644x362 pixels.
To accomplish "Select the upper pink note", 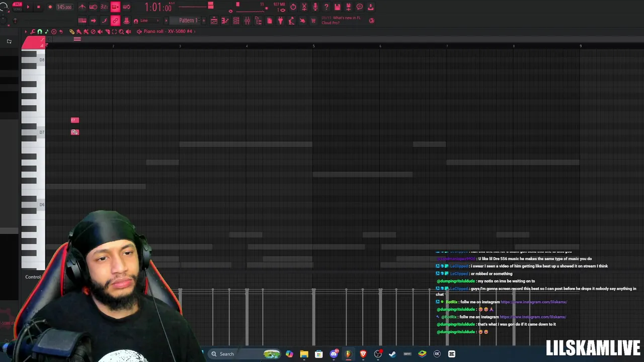I will [x=75, y=120].
